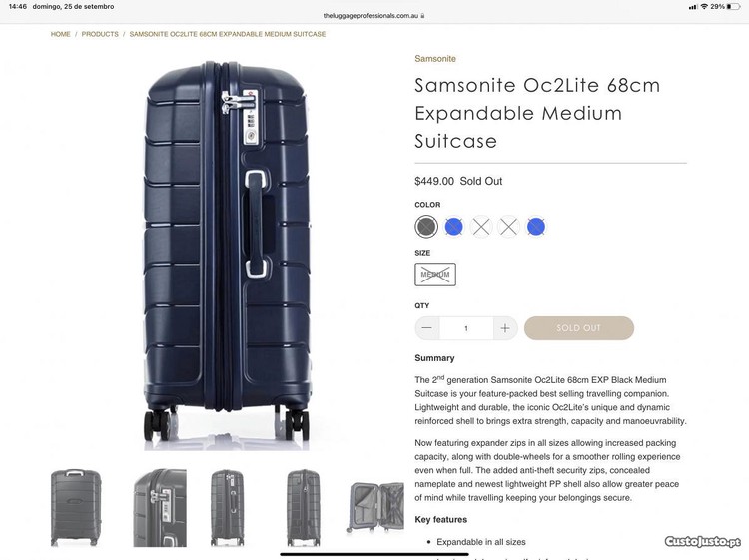Click the quantity input field
This screenshot has height=560, width=749.
coord(466,328)
